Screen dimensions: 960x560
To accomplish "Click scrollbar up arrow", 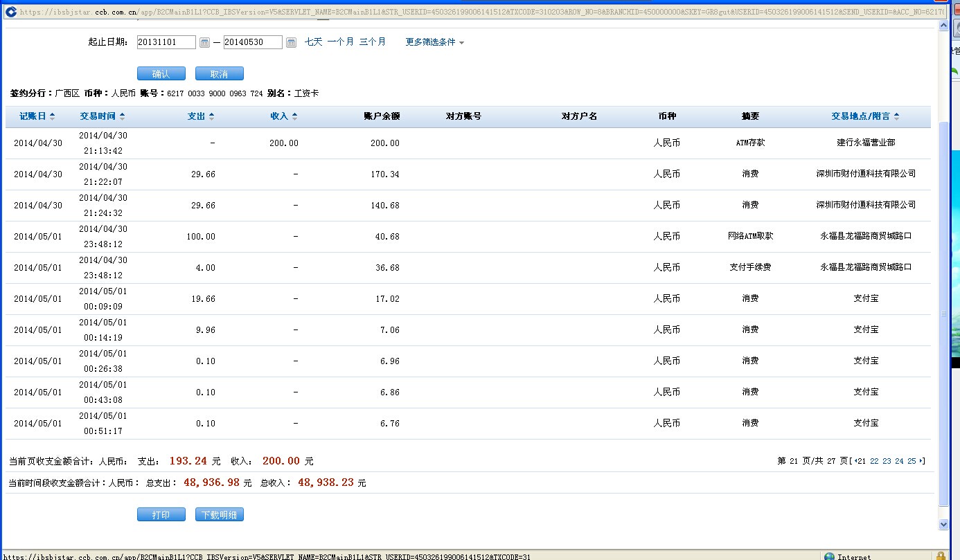I will point(943,26).
